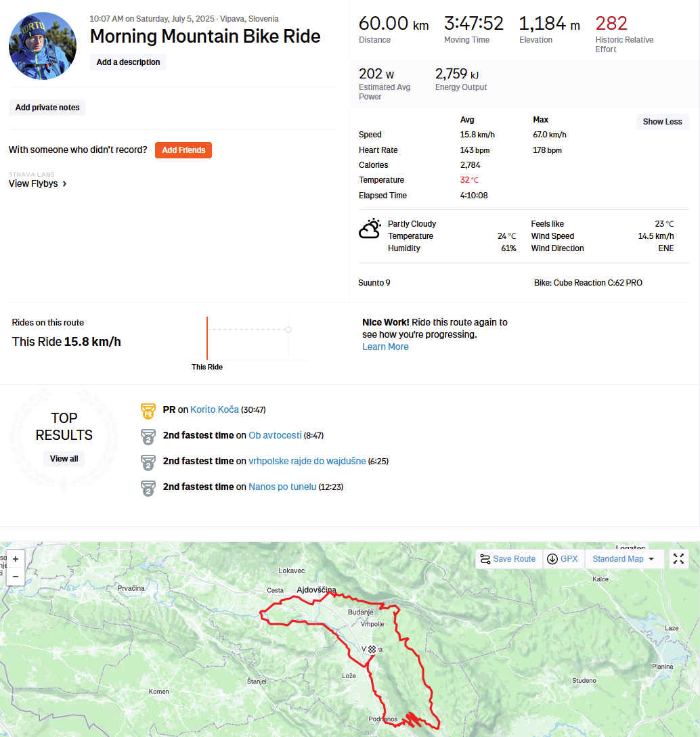Download the GPX file
The height and width of the screenshot is (737, 700).
coord(563,559)
